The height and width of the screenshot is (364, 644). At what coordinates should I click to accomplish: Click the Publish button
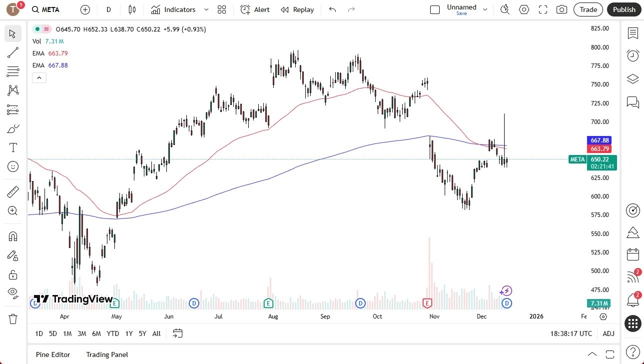[x=624, y=9]
